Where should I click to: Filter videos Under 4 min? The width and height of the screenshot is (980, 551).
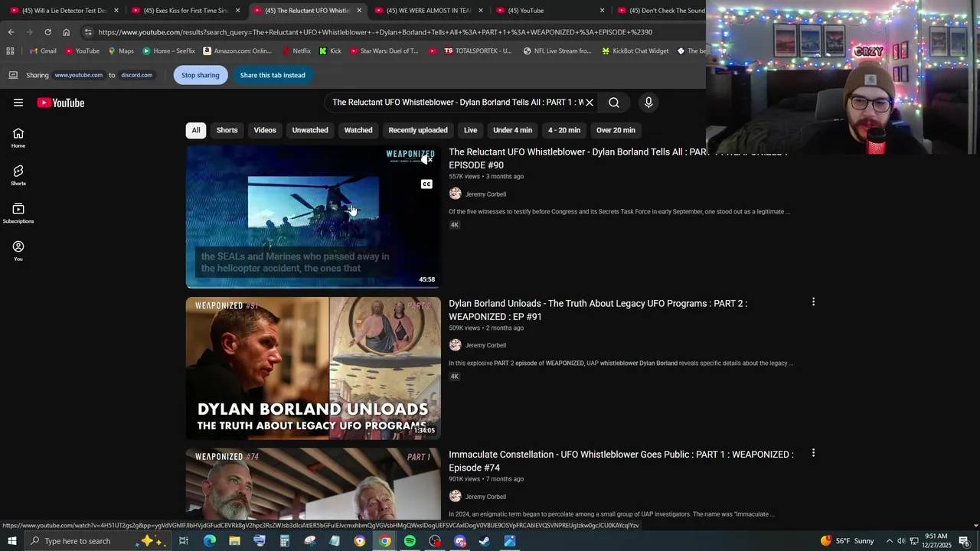[512, 130]
